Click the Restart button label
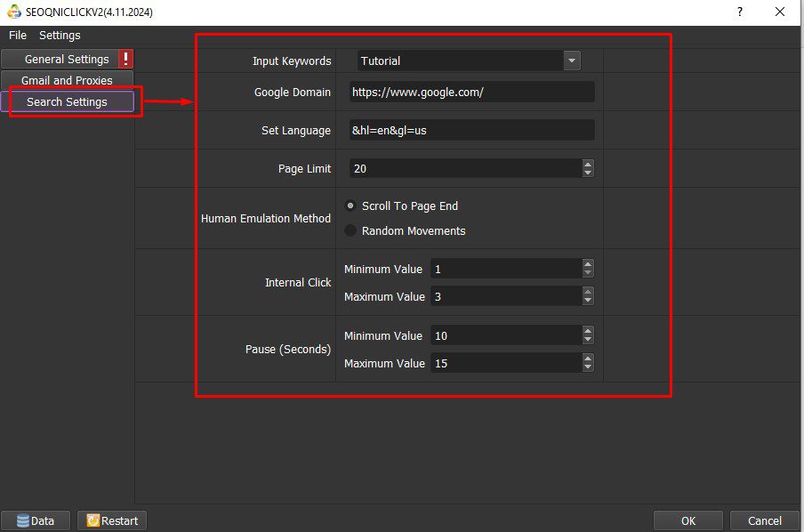The image size is (804, 532). coord(119,520)
